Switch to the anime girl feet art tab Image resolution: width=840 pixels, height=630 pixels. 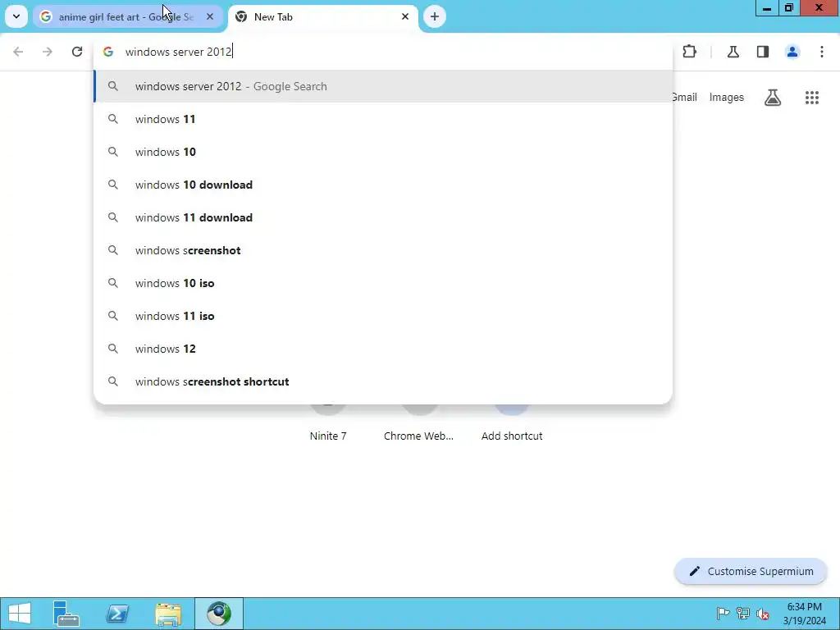pyautogui.click(x=126, y=16)
